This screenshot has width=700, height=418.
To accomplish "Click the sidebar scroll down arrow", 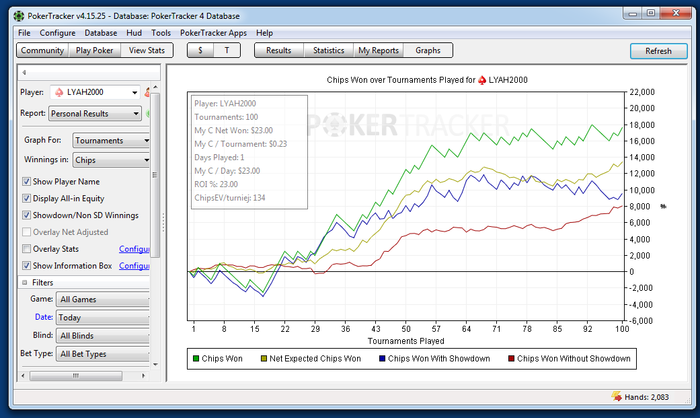I will [155, 364].
